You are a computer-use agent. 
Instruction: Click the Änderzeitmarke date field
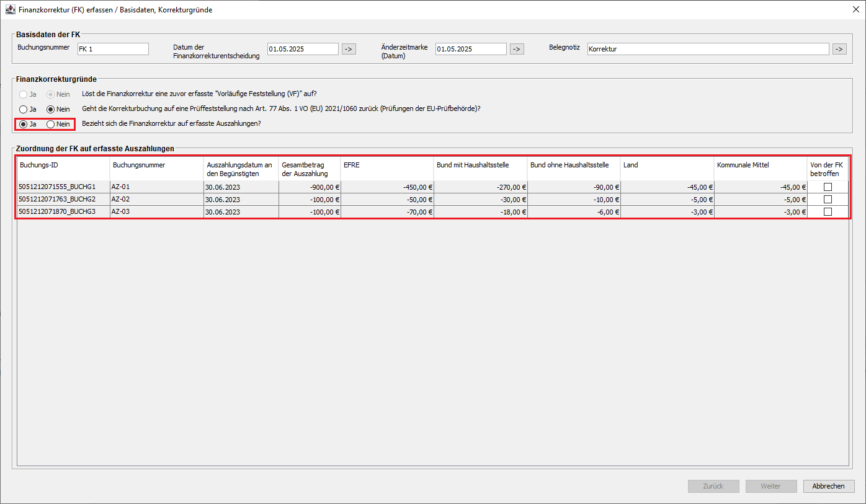[x=471, y=49]
